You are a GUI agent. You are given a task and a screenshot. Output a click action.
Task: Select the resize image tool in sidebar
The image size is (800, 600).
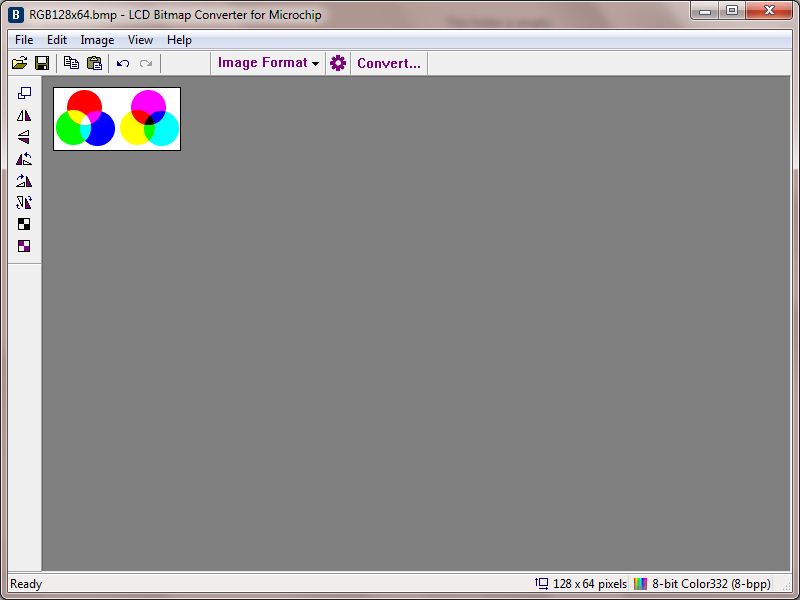(x=24, y=93)
